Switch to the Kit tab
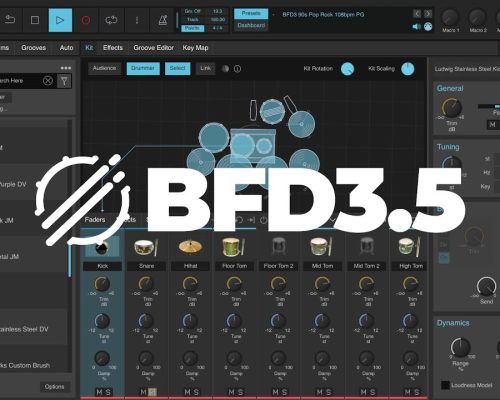This screenshot has height=400, width=500. click(x=89, y=48)
